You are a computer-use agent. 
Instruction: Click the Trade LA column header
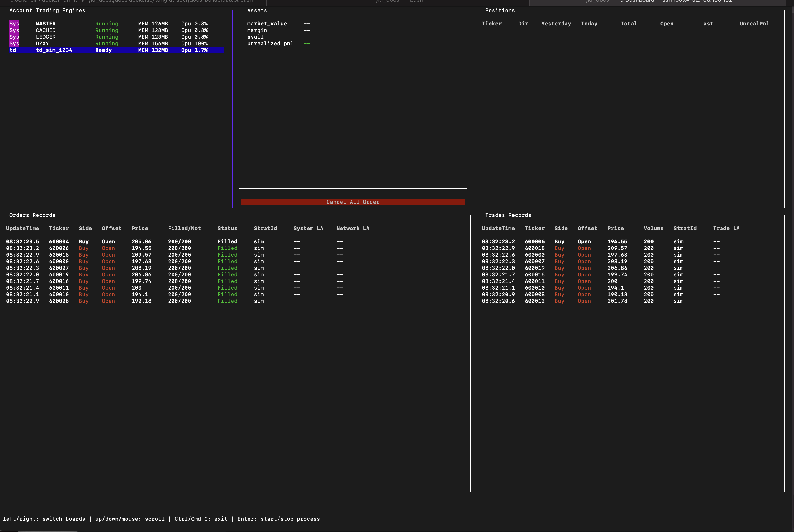click(726, 228)
